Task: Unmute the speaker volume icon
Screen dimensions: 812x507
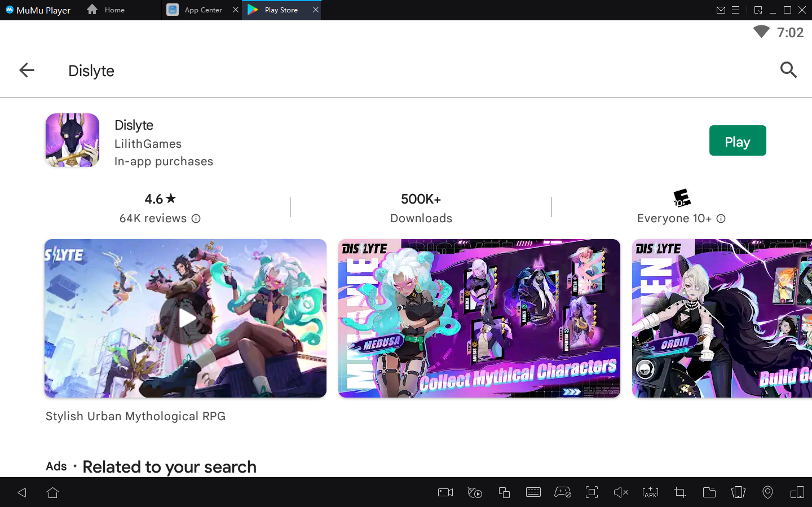Action: 621,492
